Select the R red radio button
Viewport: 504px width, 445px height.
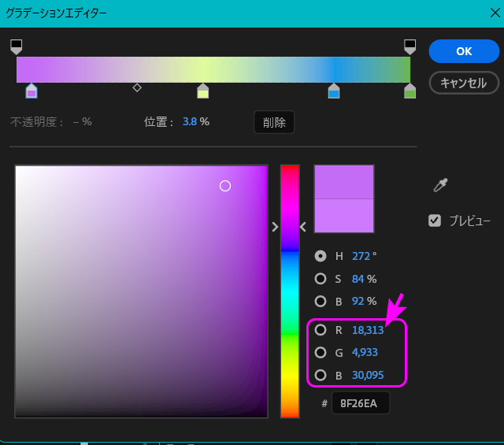321,330
